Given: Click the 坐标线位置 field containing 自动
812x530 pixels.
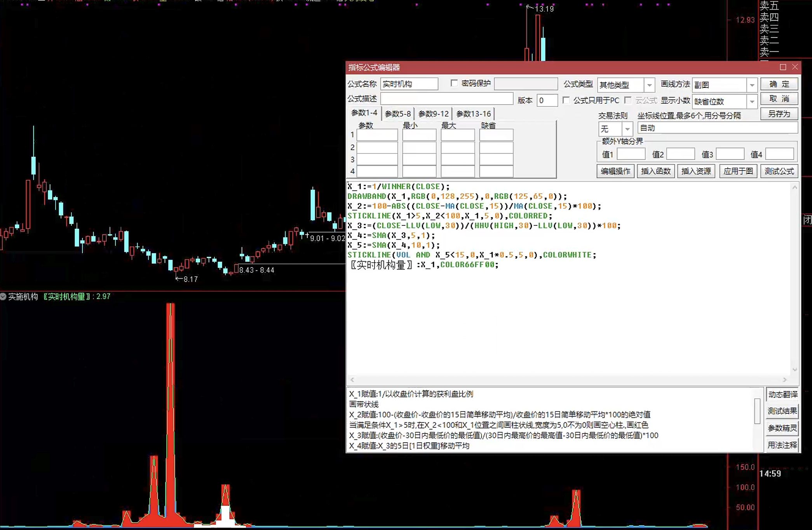Looking at the screenshot, I should click(x=718, y=128).
